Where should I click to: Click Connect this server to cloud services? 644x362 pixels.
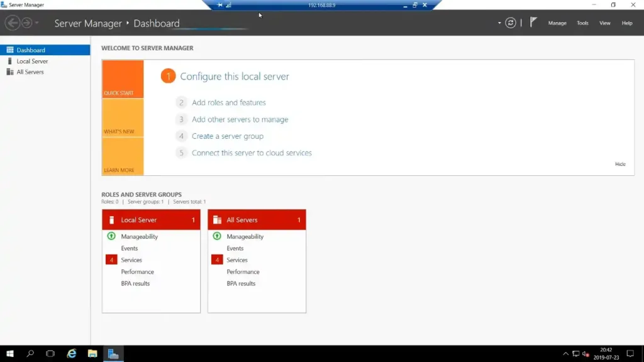[x=252, y=153]
